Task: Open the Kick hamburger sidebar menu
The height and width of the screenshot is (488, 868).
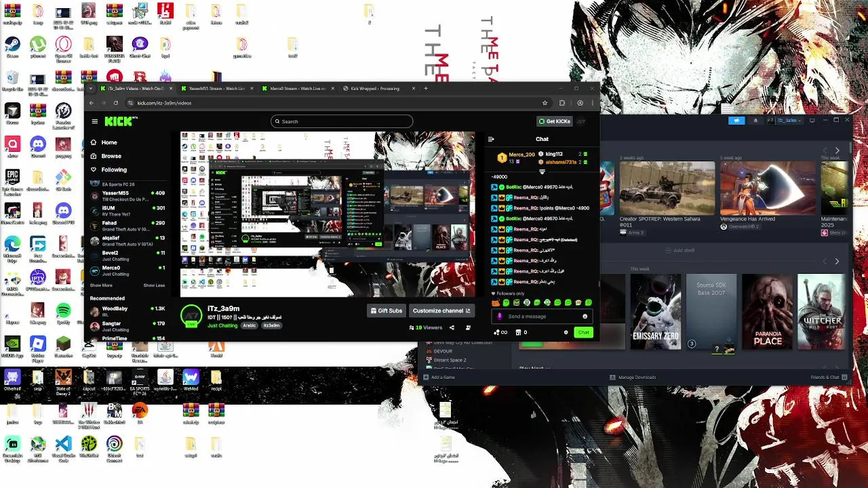Action: click(x=95, y=121)
